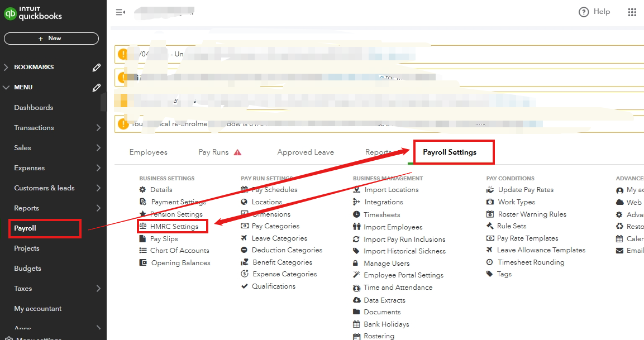This screenshot has height=340, width=644.
Task: Open the HMRC Settings link
Action: pos(174,227)
